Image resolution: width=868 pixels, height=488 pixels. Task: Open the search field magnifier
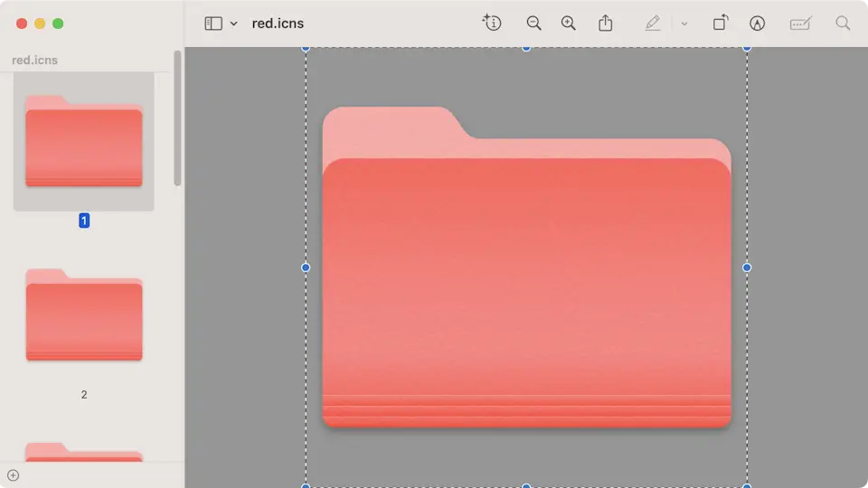(843, 23)
